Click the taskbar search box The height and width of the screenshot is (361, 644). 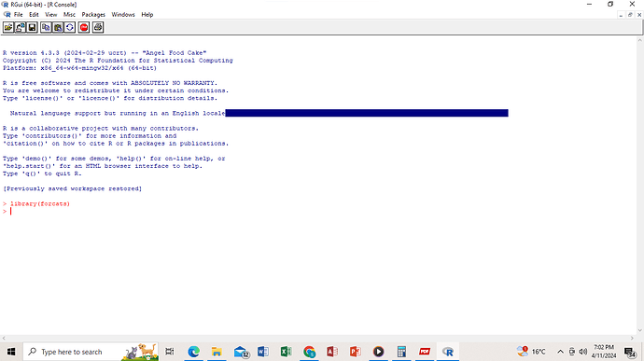[91, 352]
